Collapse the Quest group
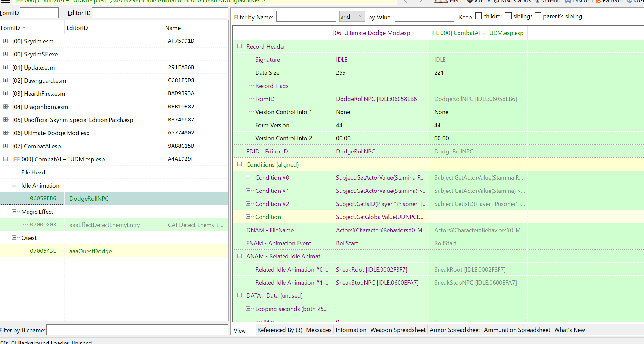The width and height of the screenshot is (644, 344). click(14, 238)
